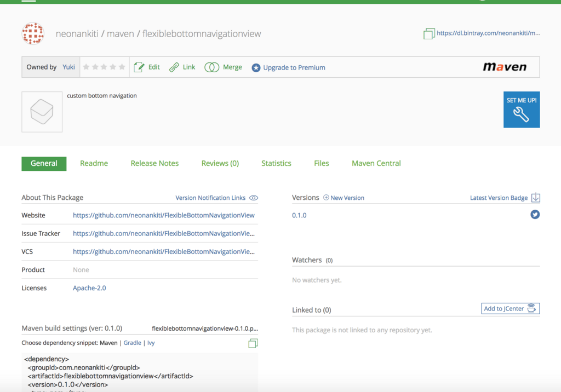Select the Ivy dependency snippet
The image size is (561, 392).
151,343
